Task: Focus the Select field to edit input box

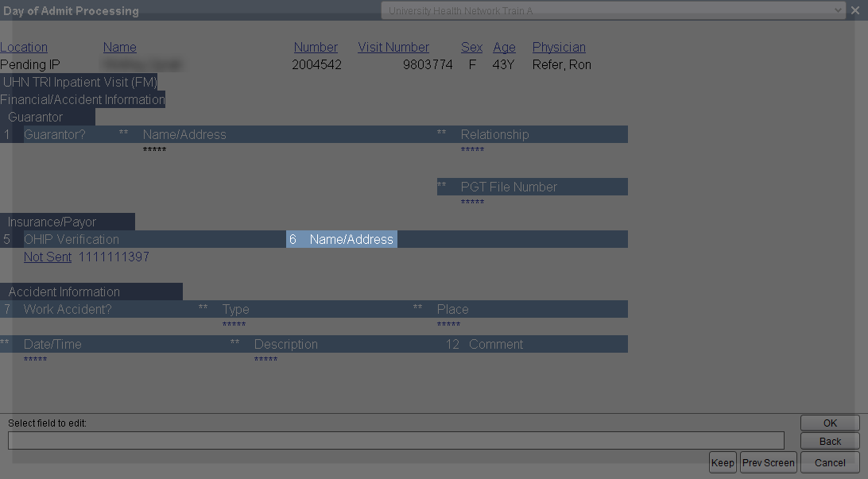Action: tap(396, 441)
